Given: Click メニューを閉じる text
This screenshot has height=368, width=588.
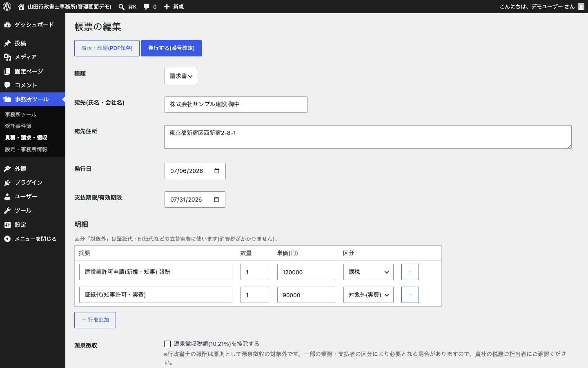Looking at the screenshot, I should 36,239.
